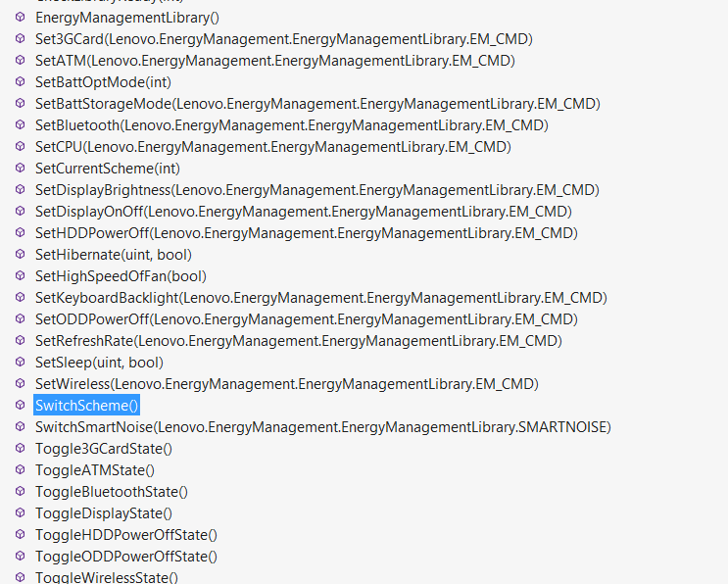Click the method icon beside SetODDPowerOff

(x=20, y=318)
